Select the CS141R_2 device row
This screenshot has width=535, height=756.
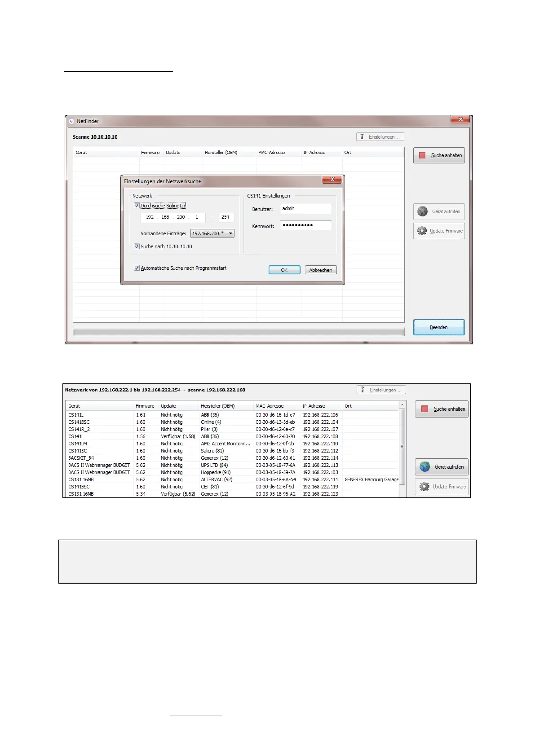click(232, 429)
